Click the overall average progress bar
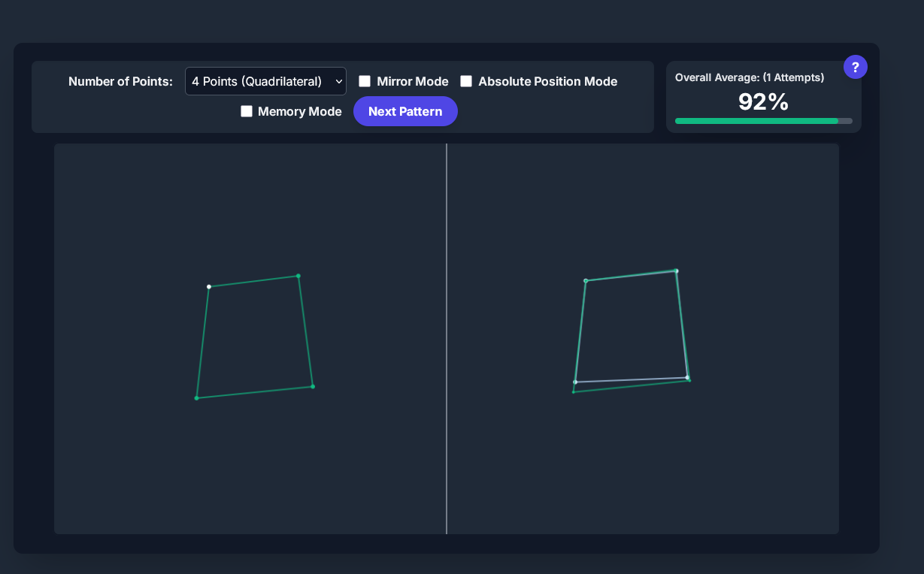Viewport: 924px width, 574px height. (764, 121)
